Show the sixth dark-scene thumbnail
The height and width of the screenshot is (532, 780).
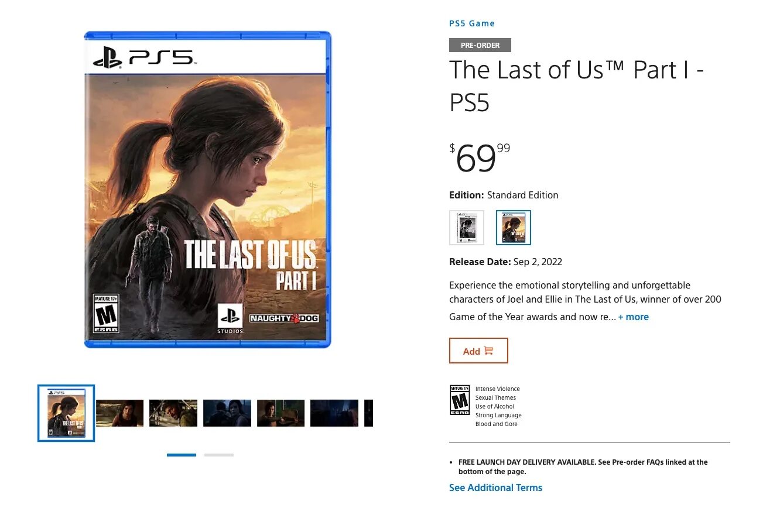[334, 413]
